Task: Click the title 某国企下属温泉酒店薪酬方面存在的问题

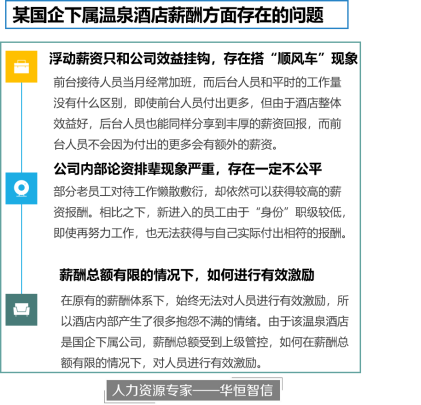Action: (168, 15)
